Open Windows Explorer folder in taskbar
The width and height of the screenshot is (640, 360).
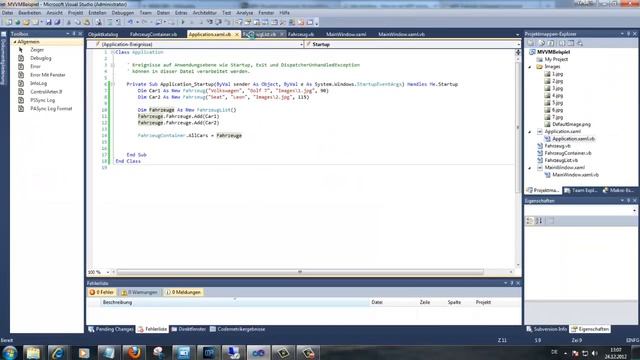click(33, 353)
